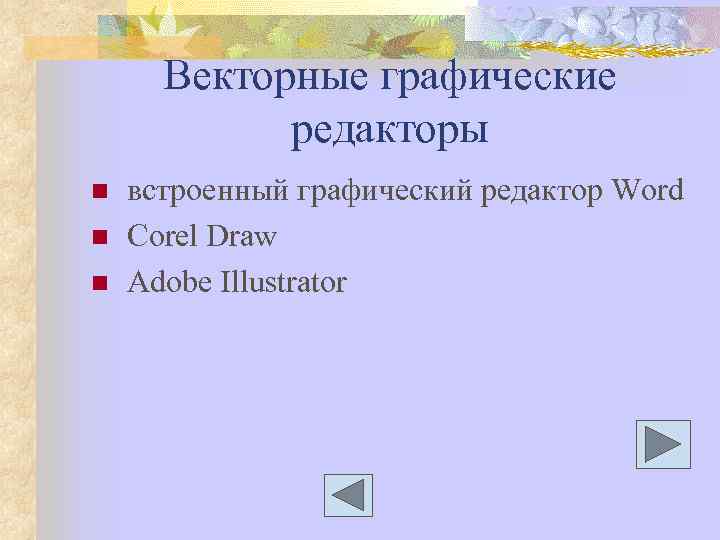This screenshot has height=540, width=720.
Task: Go back with the left arrow button
Action: pyautogui.click(x=348, y=495)
